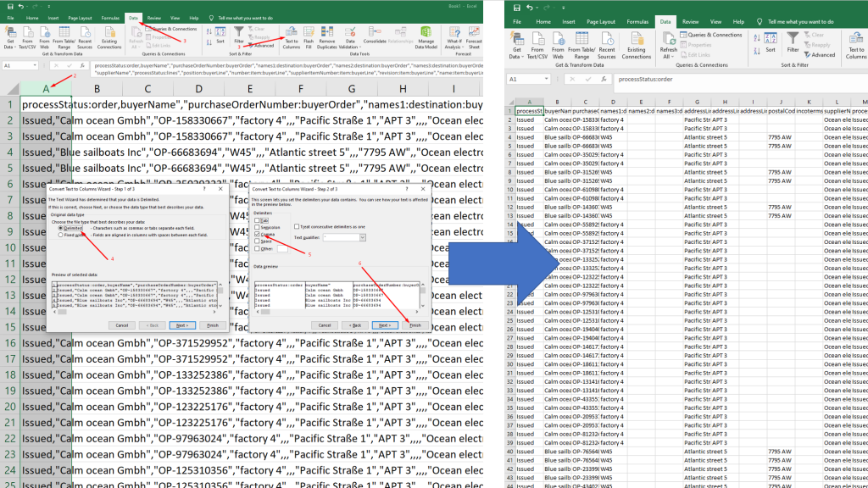
Task: Open Undo history dropdown in right window
Action: pos(537,8)
